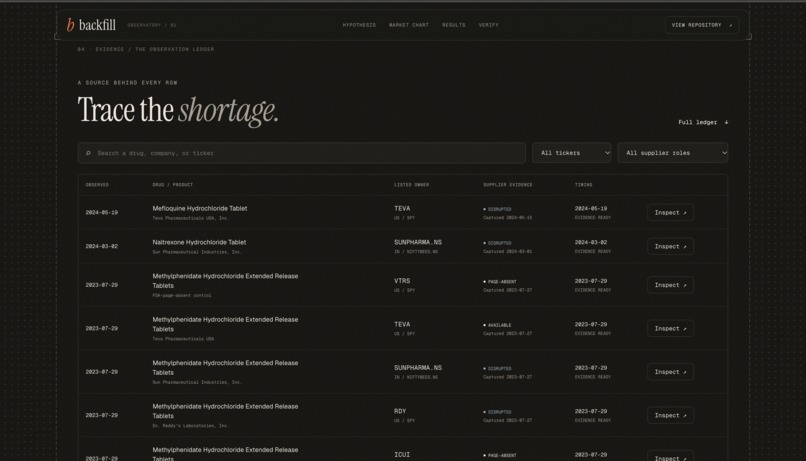
Task: Inspect the Naltrexone Hydrochloride Tablet row
Action: 670,247
